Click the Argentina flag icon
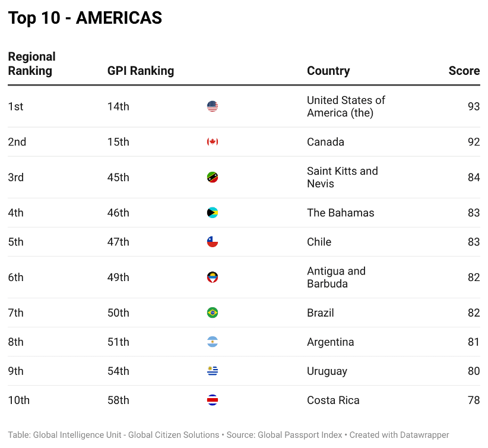This screenshot has height=448, width=488. 213,342
